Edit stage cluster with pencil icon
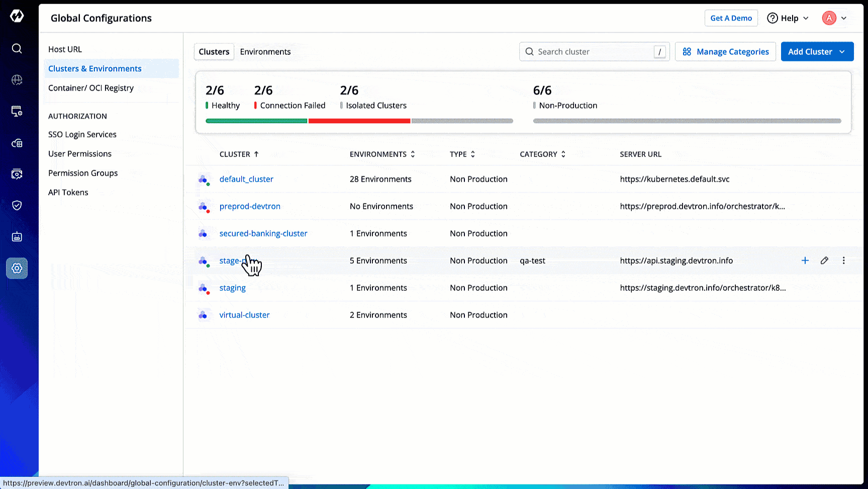Image resolution: width=868 pixels, height=489 pixels. click(x=824, y=261)
